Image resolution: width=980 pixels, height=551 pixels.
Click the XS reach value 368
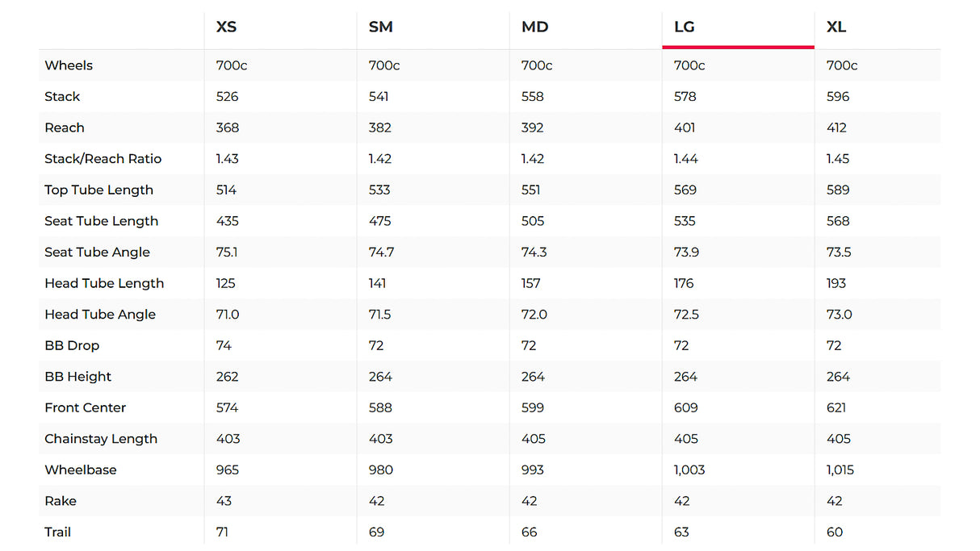click(228, 127)
